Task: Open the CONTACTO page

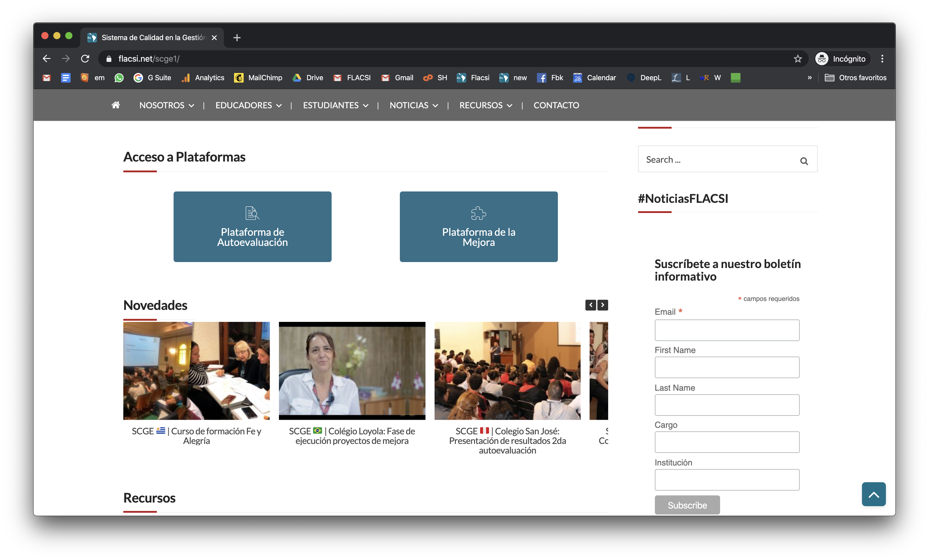Action: tap(556, 105)
